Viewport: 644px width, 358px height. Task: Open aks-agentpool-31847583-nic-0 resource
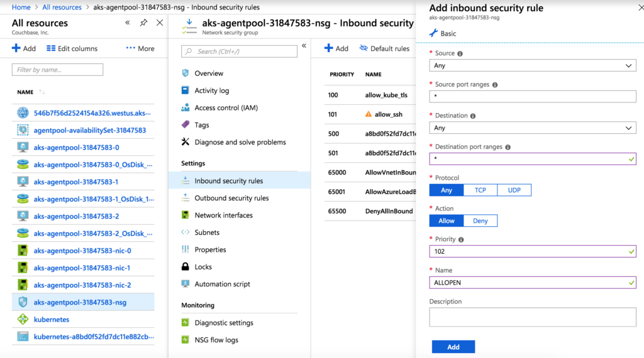[82, 251]
